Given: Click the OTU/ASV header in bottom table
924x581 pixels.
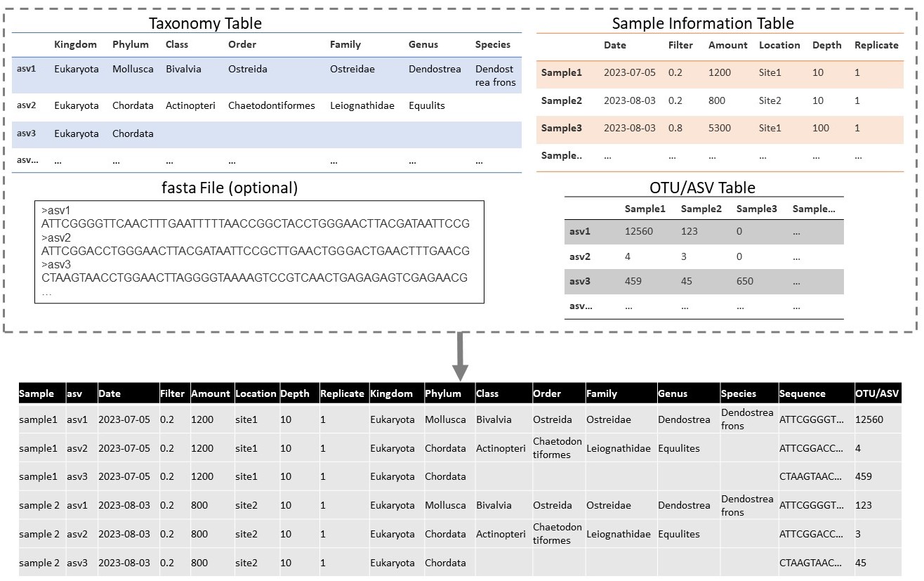Looking at the screenshot, I should [877, 393].
